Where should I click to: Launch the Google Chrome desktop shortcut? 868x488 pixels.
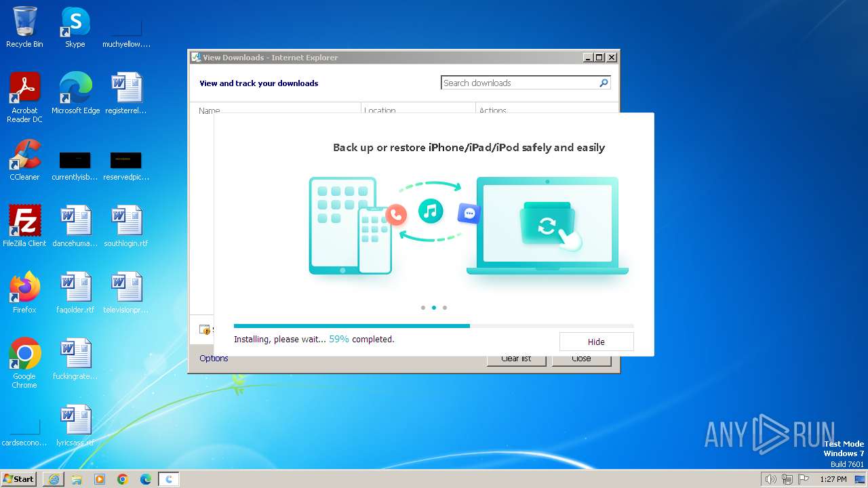coord(24,363)
